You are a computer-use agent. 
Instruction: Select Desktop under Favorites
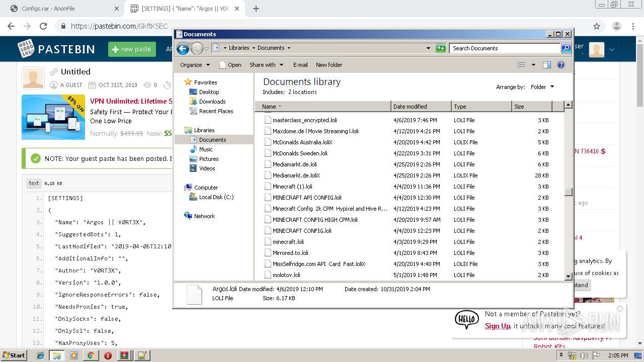click(x=209, y=92)
